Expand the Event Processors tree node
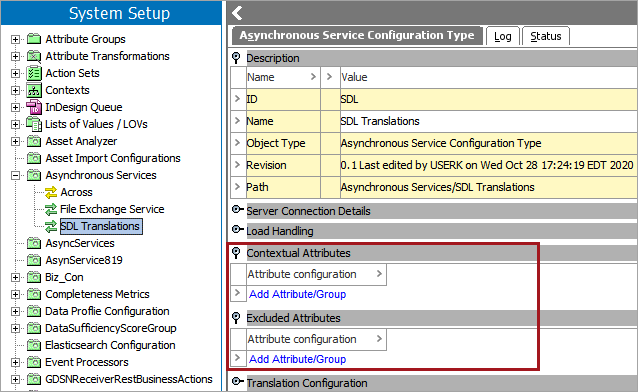Viewport: 638px width, 392px height. [x=15, y=362]
